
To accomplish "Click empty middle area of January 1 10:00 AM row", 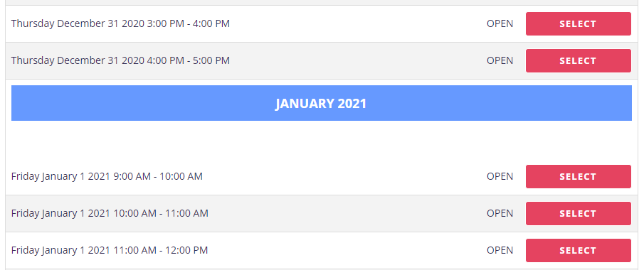I will 347,213.
